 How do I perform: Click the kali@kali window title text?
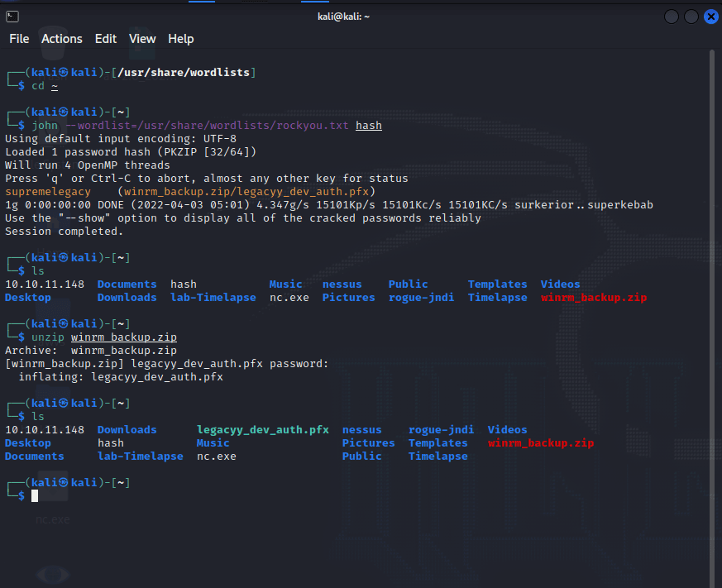[343, 17]
